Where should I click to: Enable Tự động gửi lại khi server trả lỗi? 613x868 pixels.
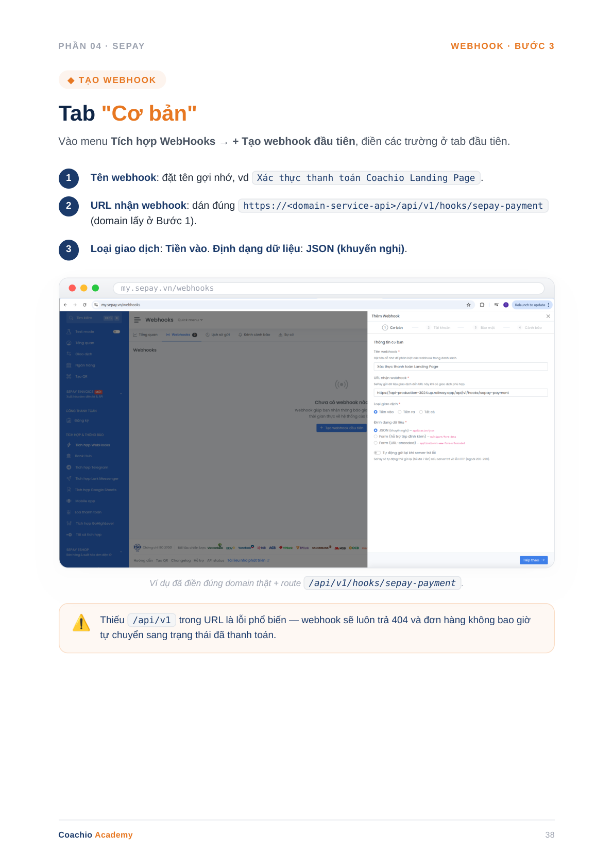pos(377,453)
